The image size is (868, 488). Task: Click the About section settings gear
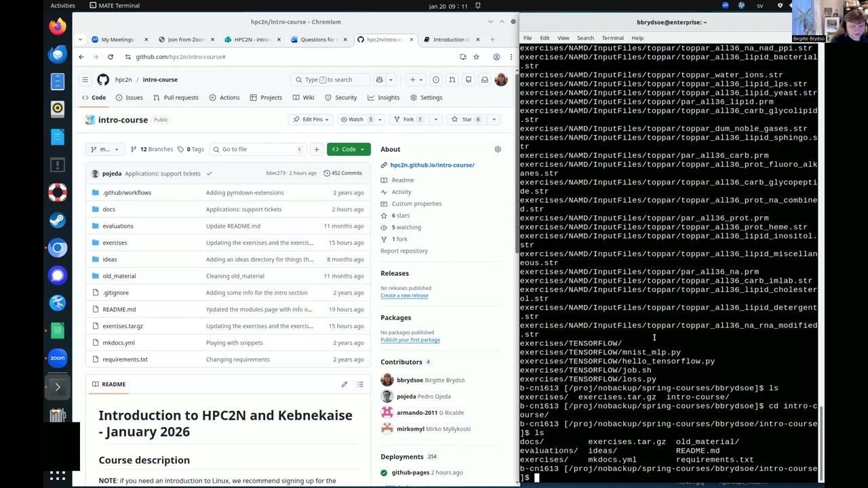(x=498, y=149)
